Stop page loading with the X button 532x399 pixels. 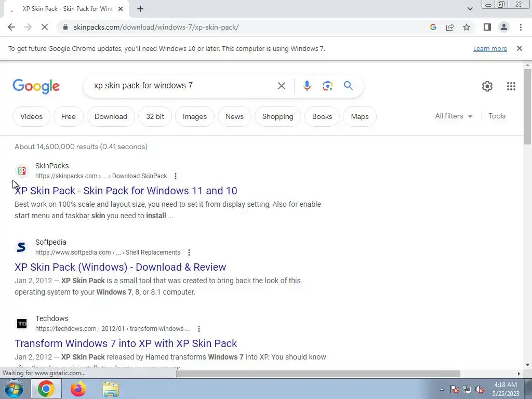point(45,27)
